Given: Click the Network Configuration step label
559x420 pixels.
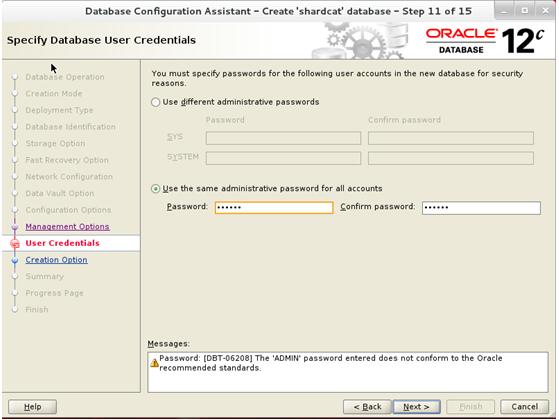Looking at the screenshot, I should (69, 177).
